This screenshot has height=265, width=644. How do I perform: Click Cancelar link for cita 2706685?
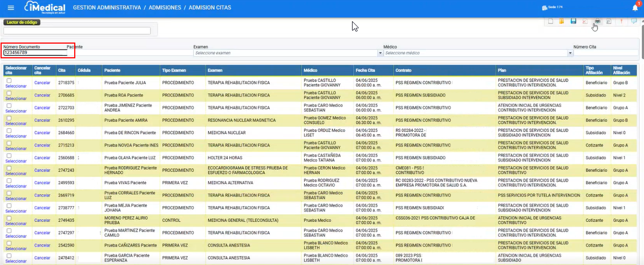(x=42, y=95)
